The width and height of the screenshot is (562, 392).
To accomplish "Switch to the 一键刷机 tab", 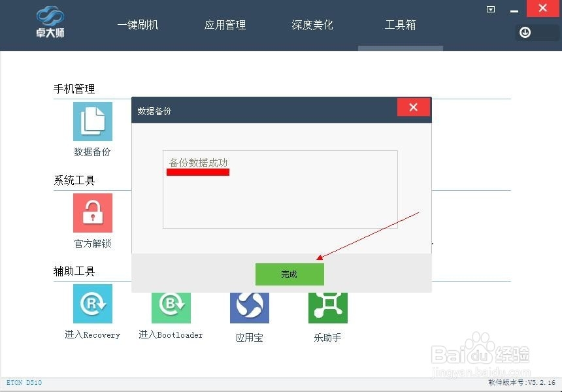I will [x=137, y=24].
